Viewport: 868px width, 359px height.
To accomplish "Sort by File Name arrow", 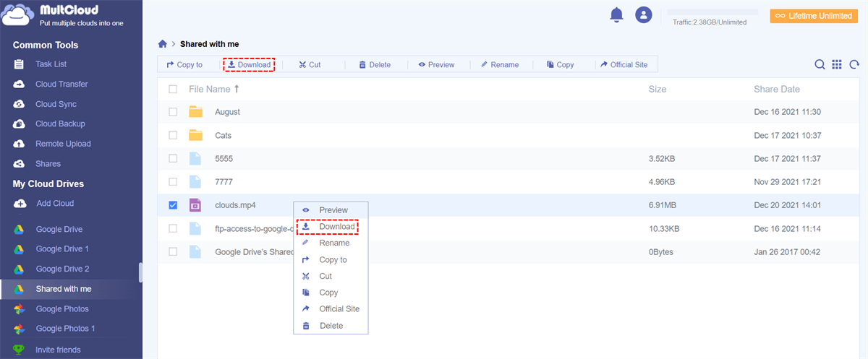I will (237, 89).
